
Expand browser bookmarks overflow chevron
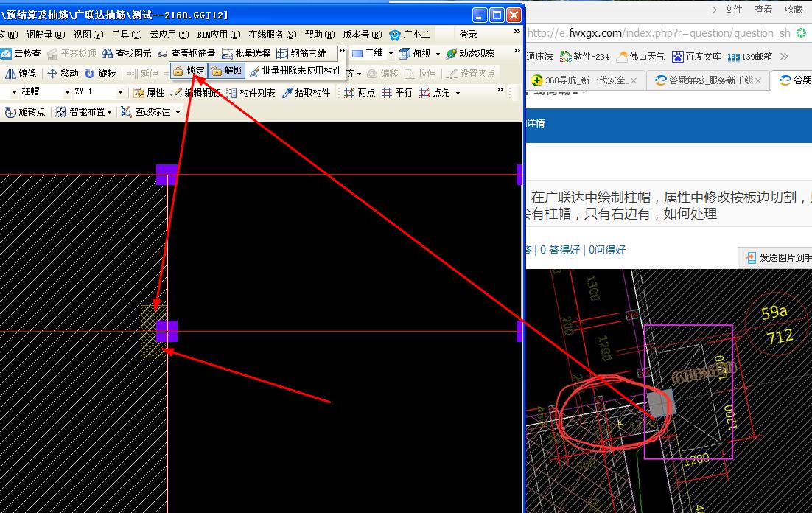pyautogui.click(x=784, y=57)
